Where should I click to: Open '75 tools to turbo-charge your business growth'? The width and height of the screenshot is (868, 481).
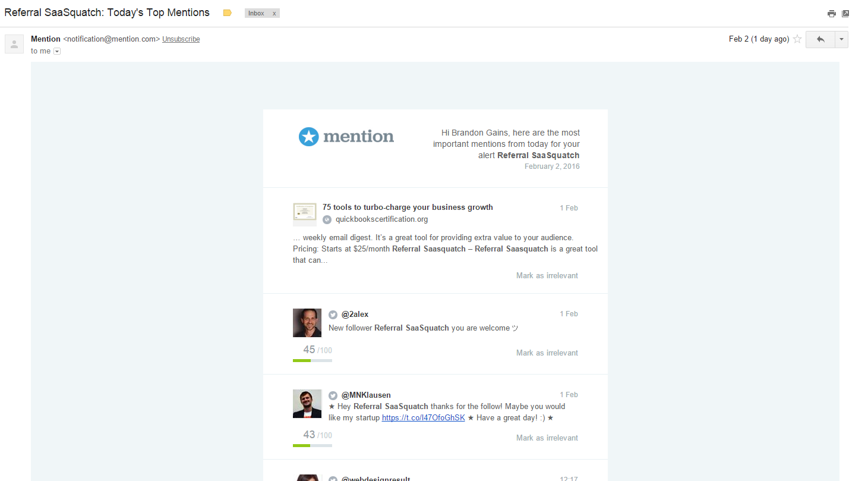tap(408, 208)
